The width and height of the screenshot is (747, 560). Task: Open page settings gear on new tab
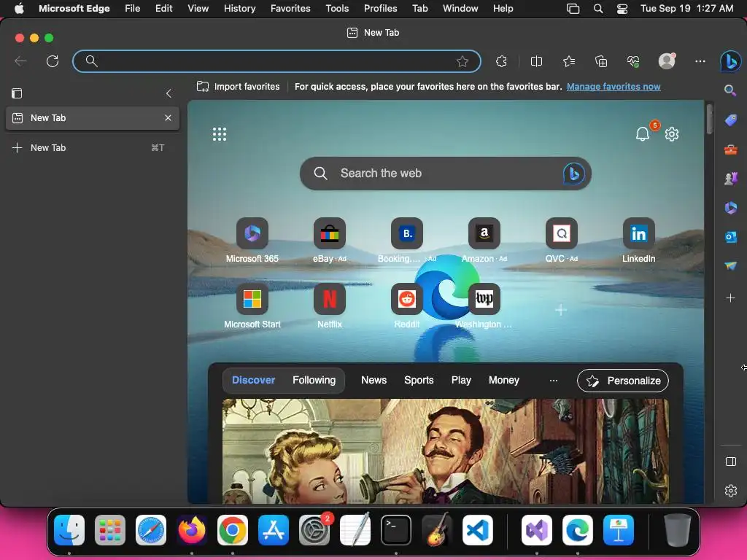(672, 134)
